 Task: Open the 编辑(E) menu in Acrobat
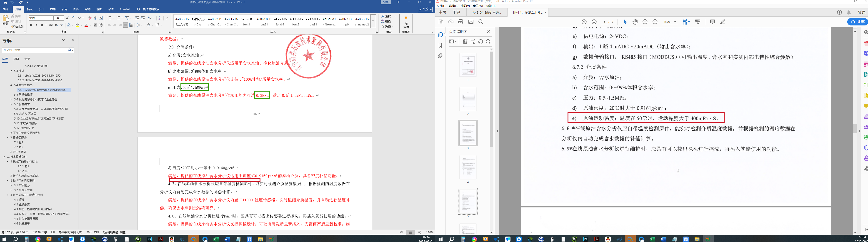(453, 6)
